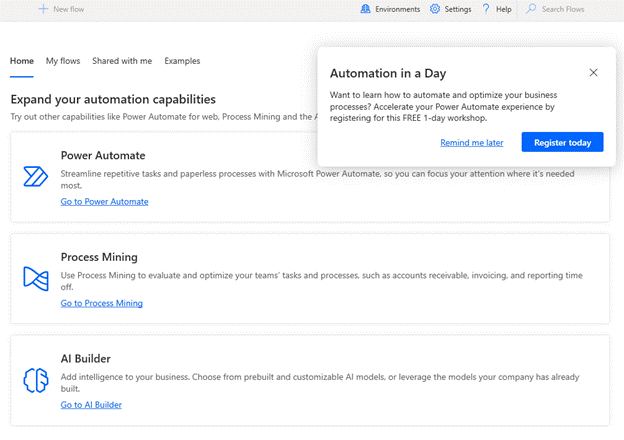Click into the Search Flows field

click(563, 9)
